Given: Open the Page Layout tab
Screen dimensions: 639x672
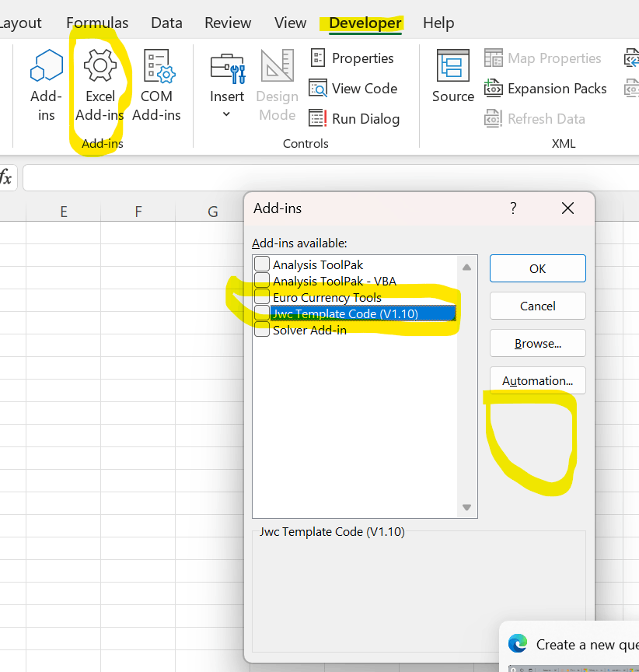Looking at the screenshot, I should coord(20,23).
